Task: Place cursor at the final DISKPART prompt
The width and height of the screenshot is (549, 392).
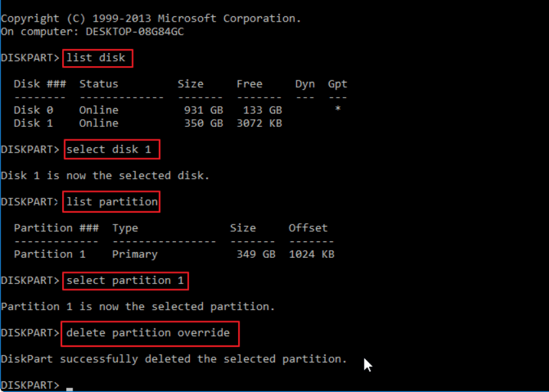Action: tap(69, 385)
